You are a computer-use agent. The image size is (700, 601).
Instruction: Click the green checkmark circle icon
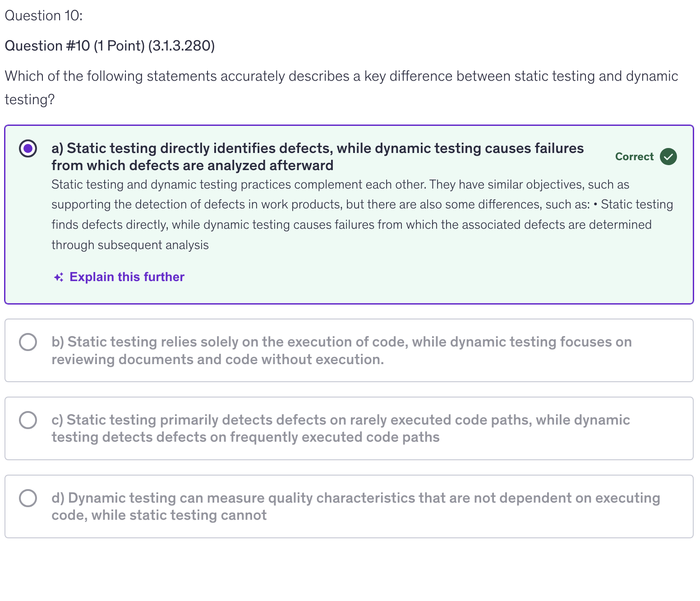668,157
